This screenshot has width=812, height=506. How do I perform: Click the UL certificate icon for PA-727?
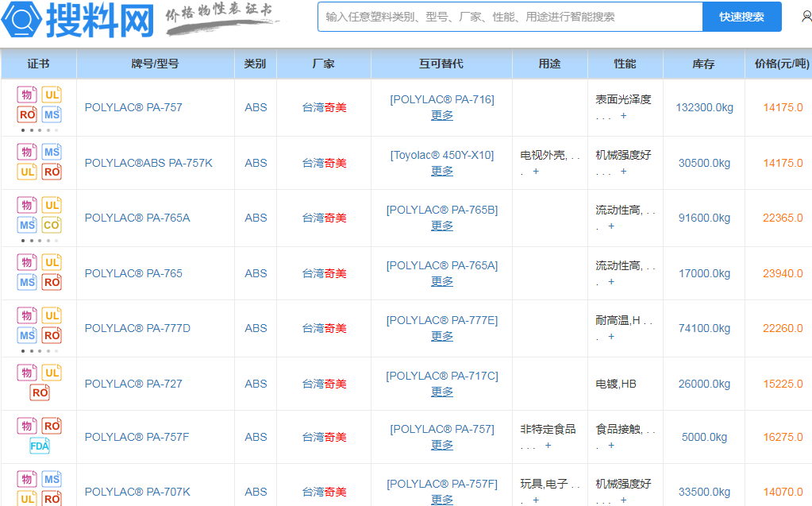tap(52, 372)
